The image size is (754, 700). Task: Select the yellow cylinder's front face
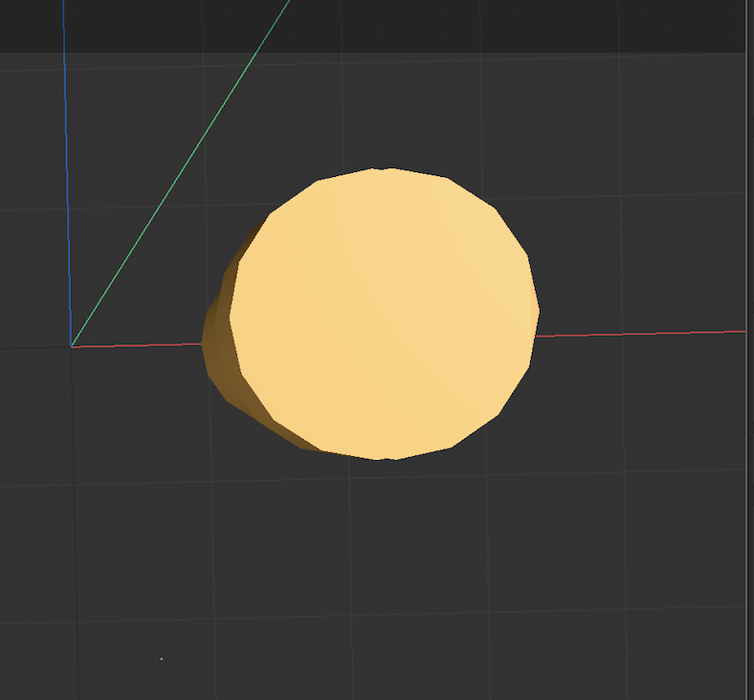pyautogui.click(x=383, y=314)
